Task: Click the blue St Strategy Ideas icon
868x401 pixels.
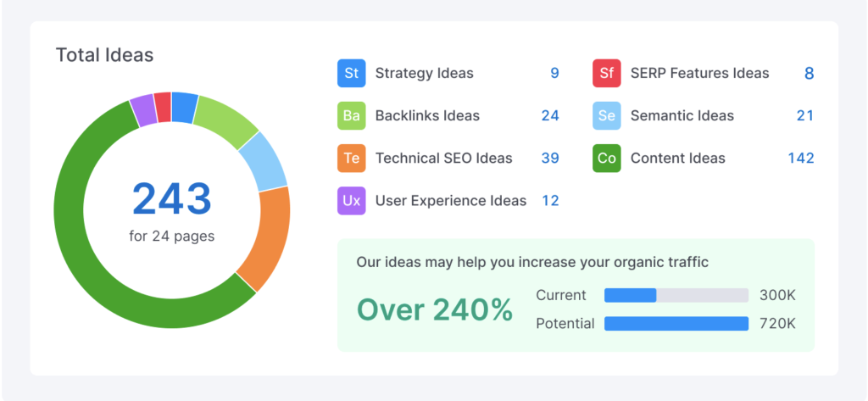Action: 352,73
